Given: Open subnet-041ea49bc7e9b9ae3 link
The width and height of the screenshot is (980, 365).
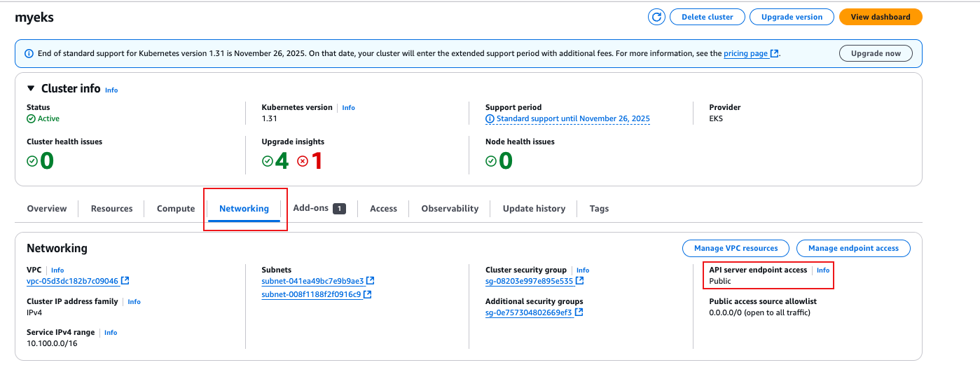Looking at the screenshot, I should (x=312, y=281).
